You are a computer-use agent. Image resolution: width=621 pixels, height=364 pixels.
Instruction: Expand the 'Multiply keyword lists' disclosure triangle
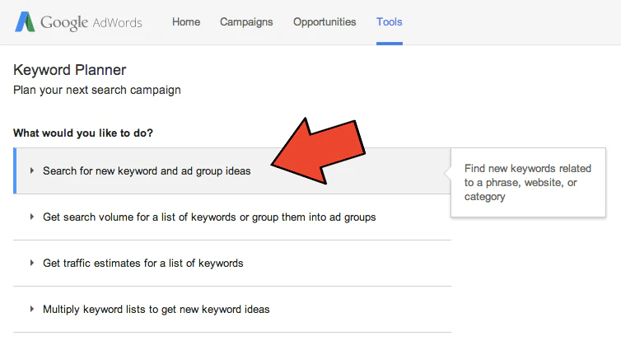coord(32,310)
